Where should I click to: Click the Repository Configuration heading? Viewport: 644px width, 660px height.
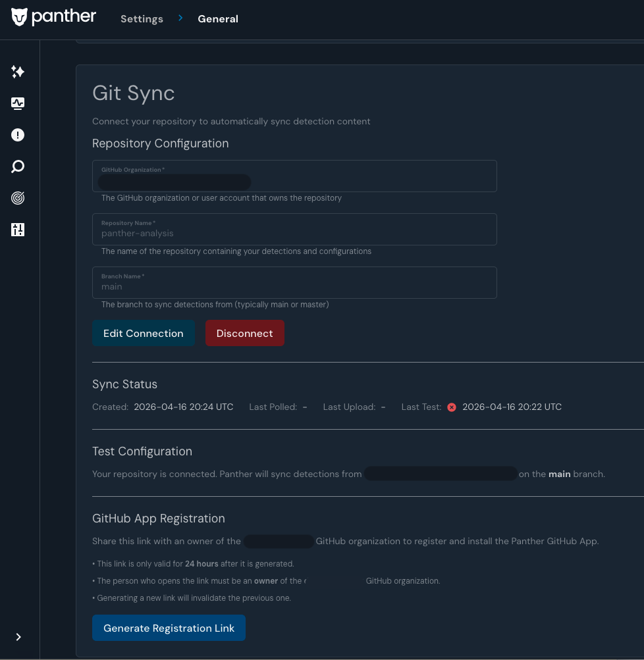click(161, 143)
